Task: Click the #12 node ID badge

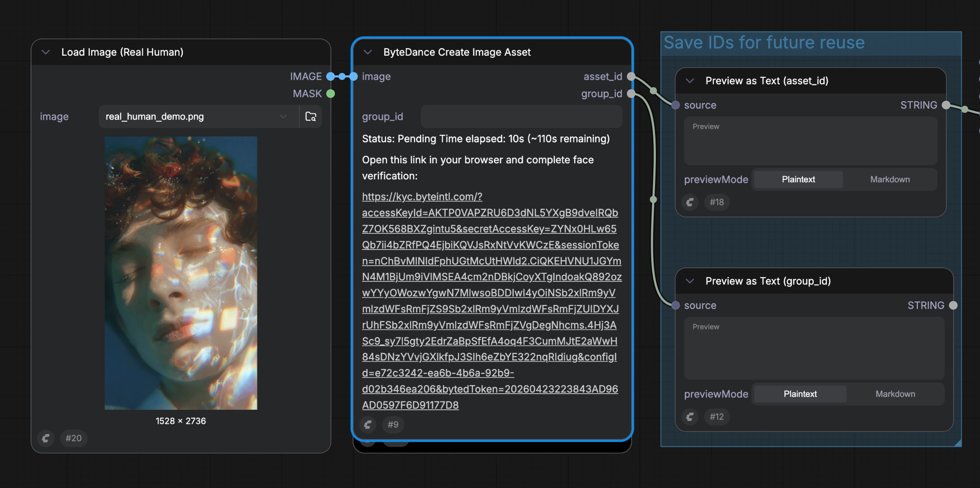Action: click(x=716, y=417)
